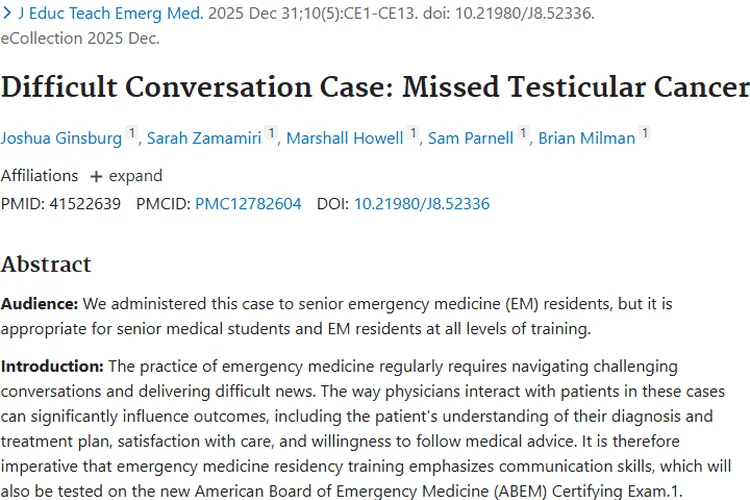Click the Abstract section heading

coord(46,265)
